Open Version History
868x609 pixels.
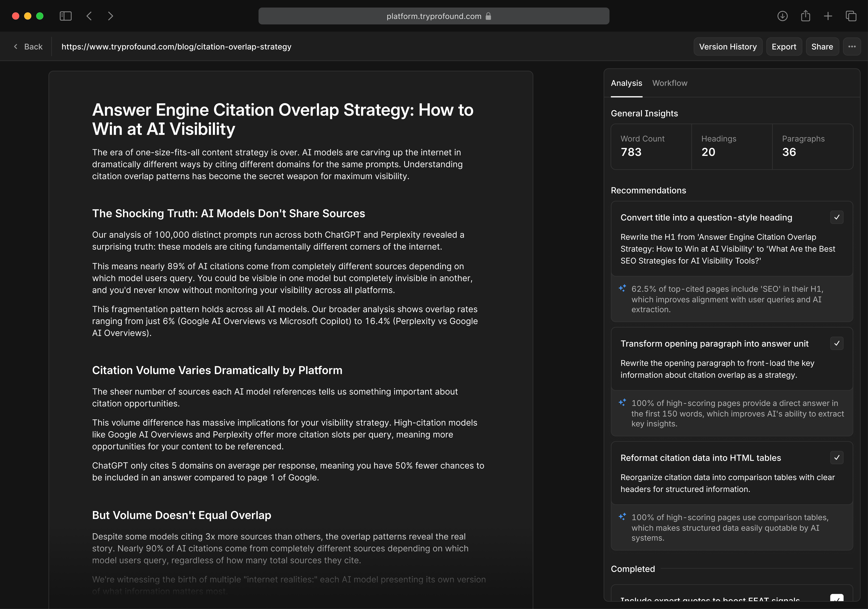click(x=728, y=47)
